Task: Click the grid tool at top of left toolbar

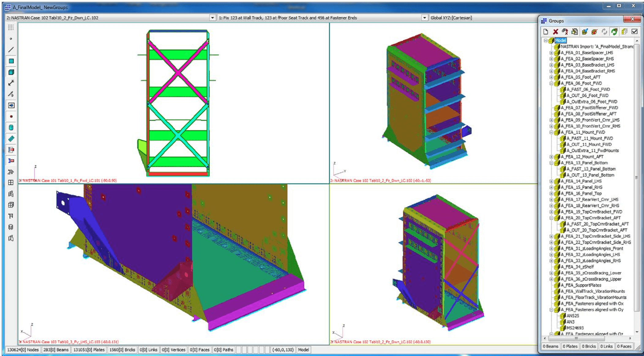Action: [11, 28]
